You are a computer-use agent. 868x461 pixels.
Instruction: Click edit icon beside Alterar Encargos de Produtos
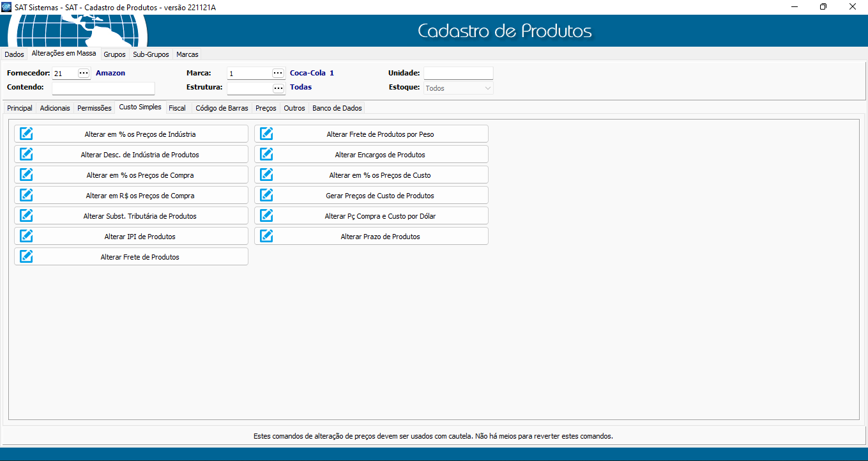[266, 154]
